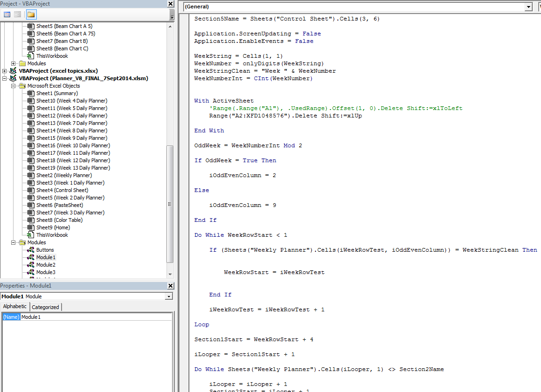The height and width of the screenshot is (392, 541).
Task: Collapse the Microsoft Excel Objects folder
Action: [14, 86]
